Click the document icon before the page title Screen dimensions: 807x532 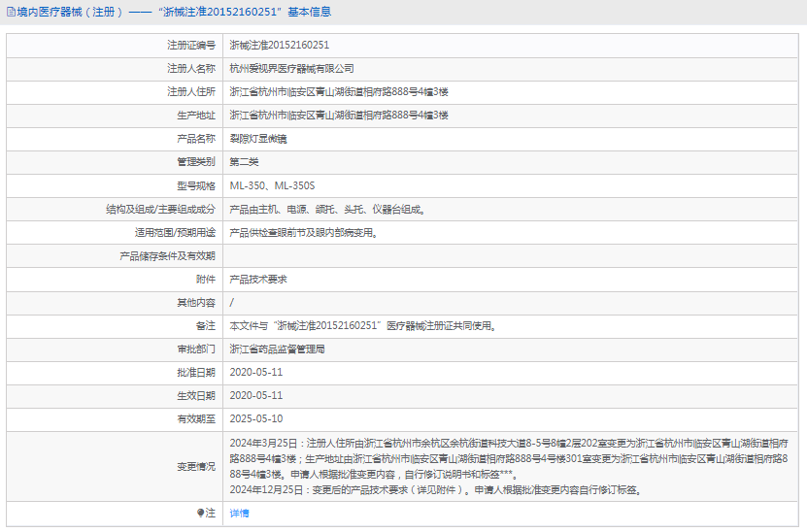coord(11,12)
